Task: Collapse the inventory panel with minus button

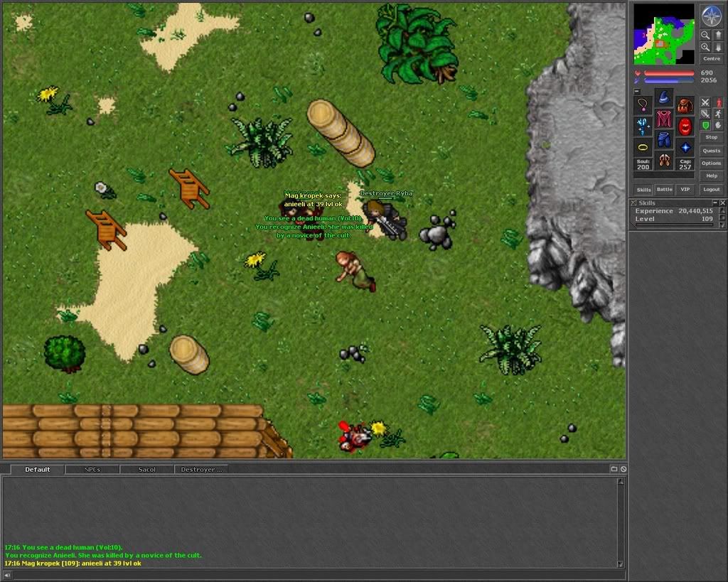Action: (x=637, y=92)
